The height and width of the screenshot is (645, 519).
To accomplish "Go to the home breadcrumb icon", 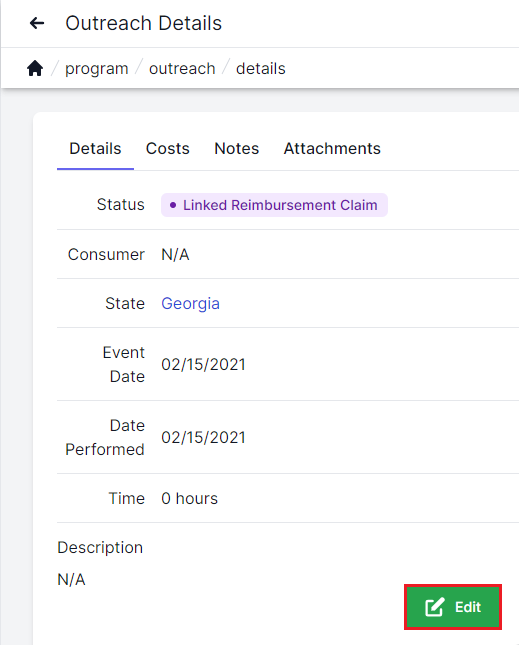I will tap(35, 68).
